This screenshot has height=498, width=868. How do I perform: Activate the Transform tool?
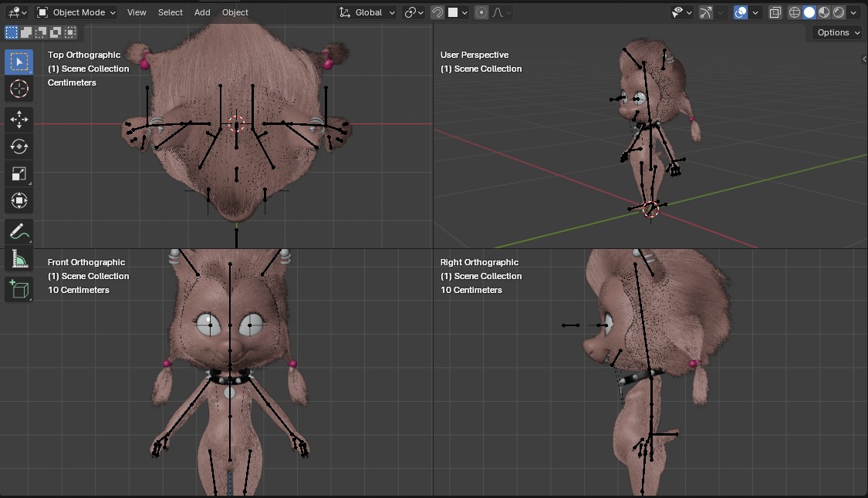coord(19,200)
